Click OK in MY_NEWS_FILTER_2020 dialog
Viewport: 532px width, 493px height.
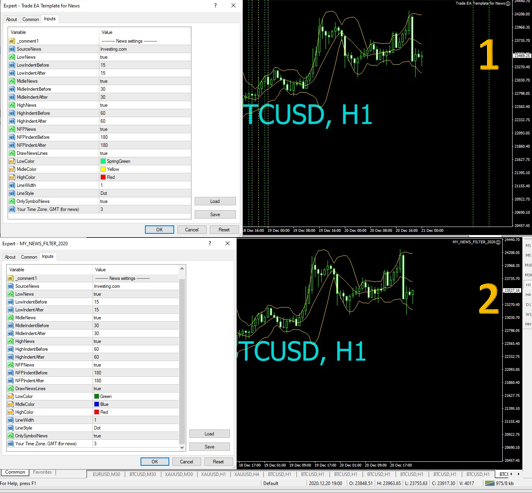click(155, 461)
